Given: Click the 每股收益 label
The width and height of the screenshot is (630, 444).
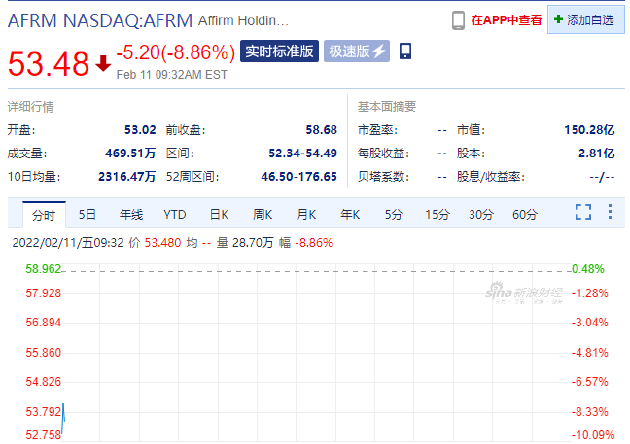Looking at the screenshot, I should pos(383,153).
